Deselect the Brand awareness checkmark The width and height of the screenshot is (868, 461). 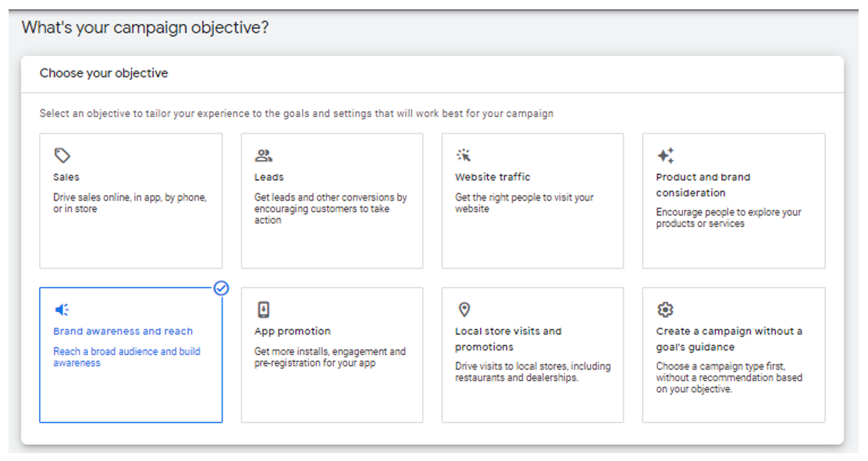pyautogui.click(x=221, y=289)
